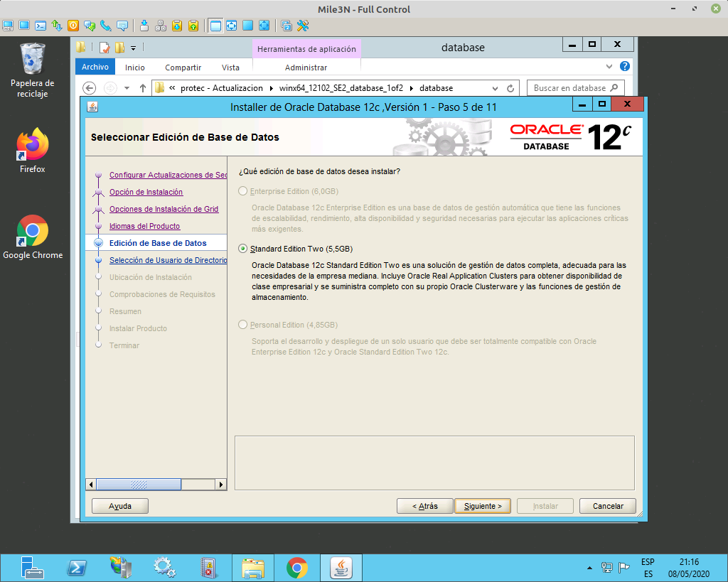Select the Personal Edition radio button
Screen dimensions: 728x582
click(x=242, y=325)
